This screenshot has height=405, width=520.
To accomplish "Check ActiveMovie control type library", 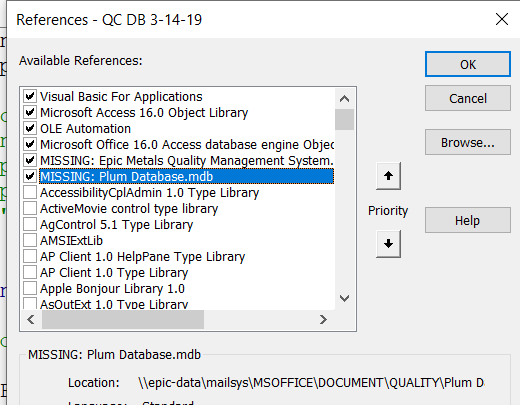I will (30, 208).
